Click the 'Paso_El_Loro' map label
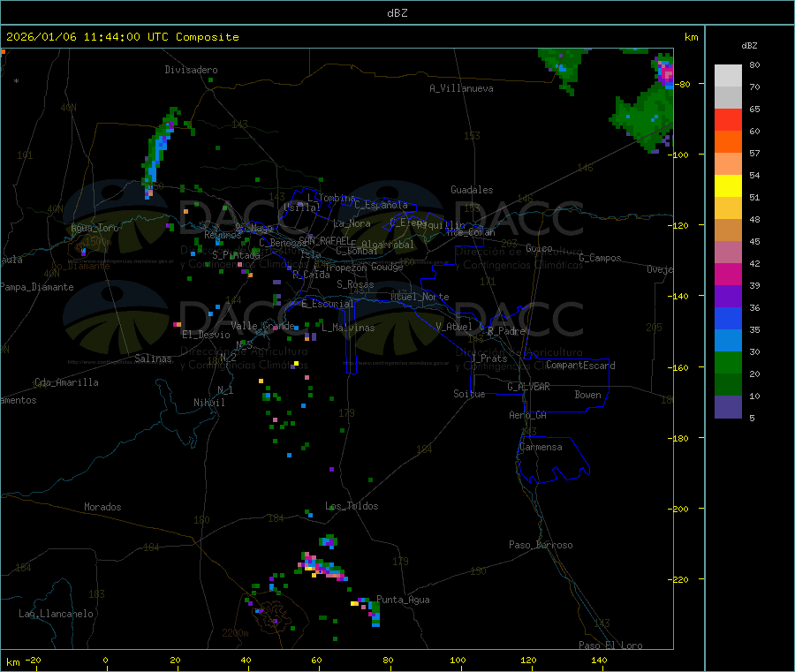The width and height of the screenshot is (795, 672). (x=610, y=646)
